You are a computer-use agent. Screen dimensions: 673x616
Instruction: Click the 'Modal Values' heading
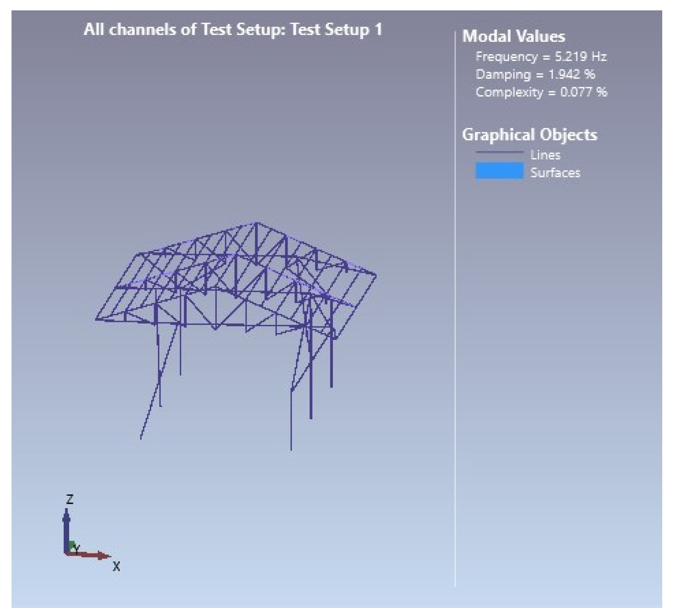coord(514,36)
